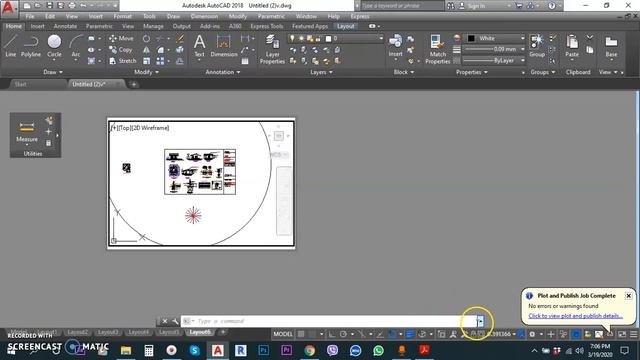Screen dimensions: 640x360
Task: Click the Plot printer icon in quick access toolbar
Action: tap(72, 6)
